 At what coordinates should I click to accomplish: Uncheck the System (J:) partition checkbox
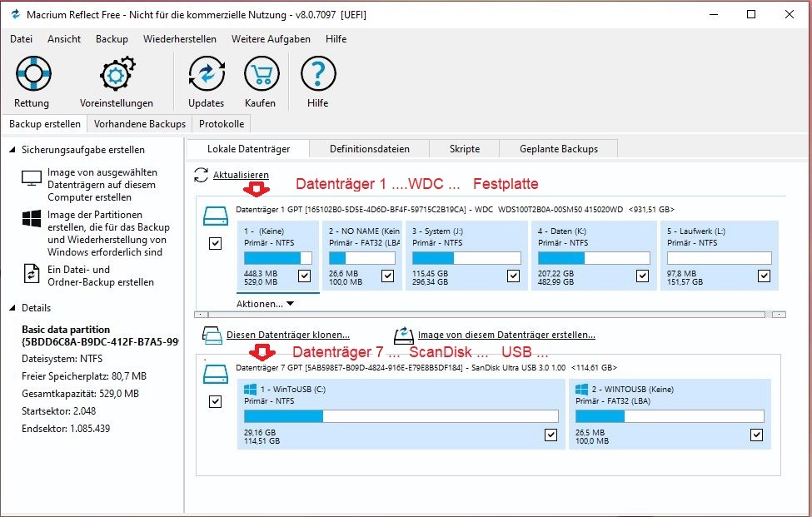[x=513, y=276]
